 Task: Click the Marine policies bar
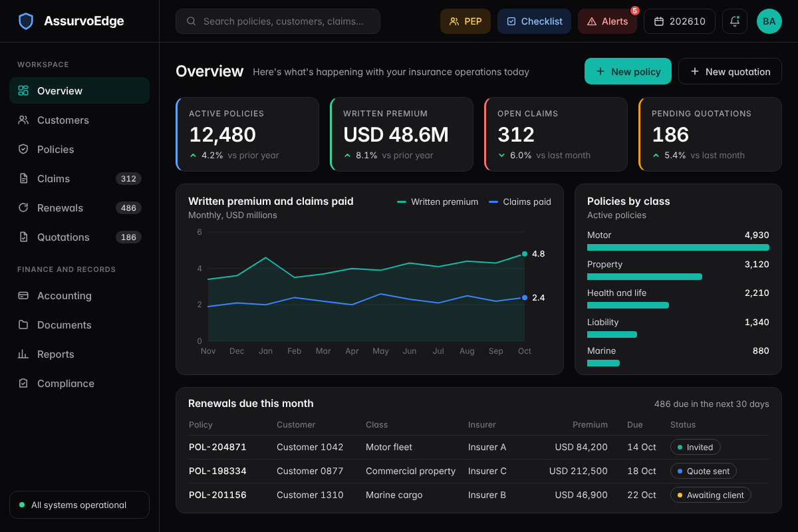click(x=603, y=363)
